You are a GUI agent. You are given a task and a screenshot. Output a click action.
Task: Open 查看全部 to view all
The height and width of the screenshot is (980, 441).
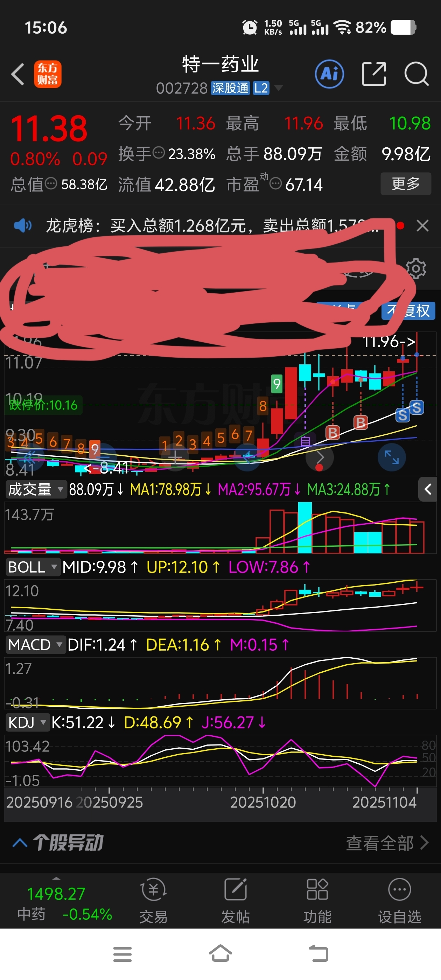click(387, 843)
